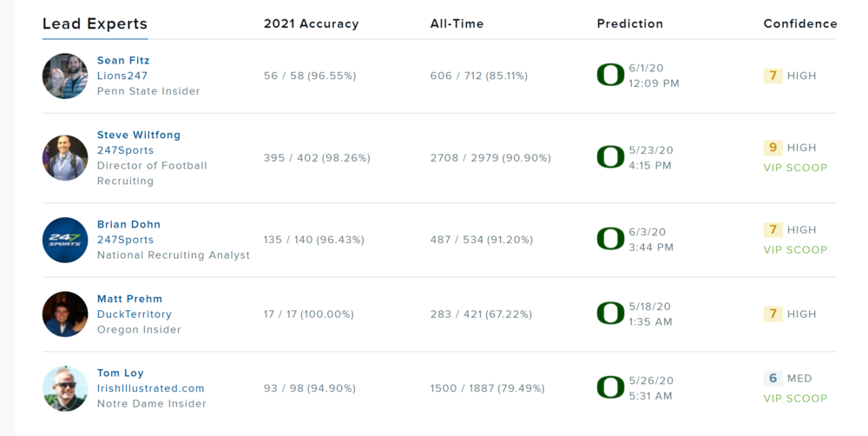Viewport: 868px width, 436px height.
Task: Open the IrishIllustrated.com link
Action: tap(151, 388)
